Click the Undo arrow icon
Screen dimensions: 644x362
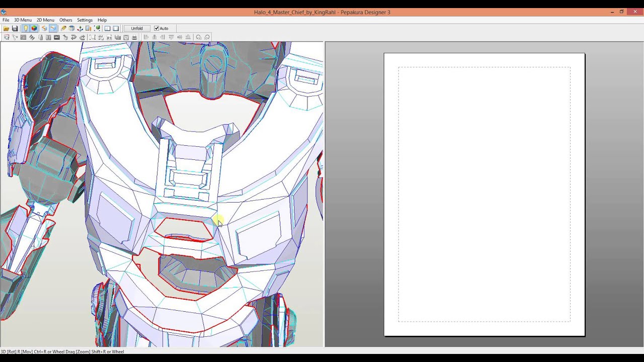click(73, 37)
